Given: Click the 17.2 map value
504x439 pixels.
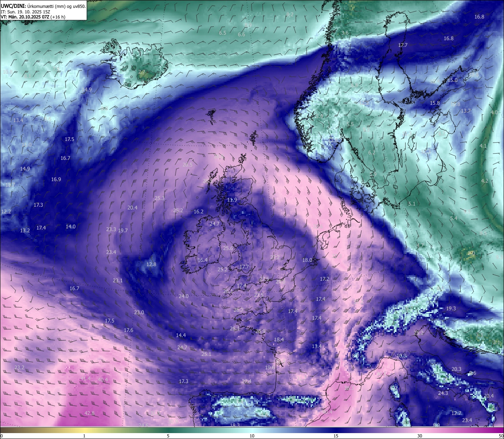Looking at the screenshot, I should pyautogui.click(x=324, y=279).
